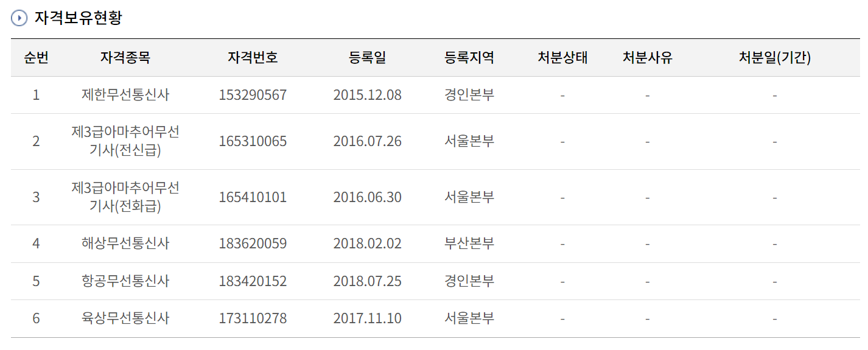The image size is (868, 350).
Task: Select the 처분일(기간) column header
Action: coord(774,58)
